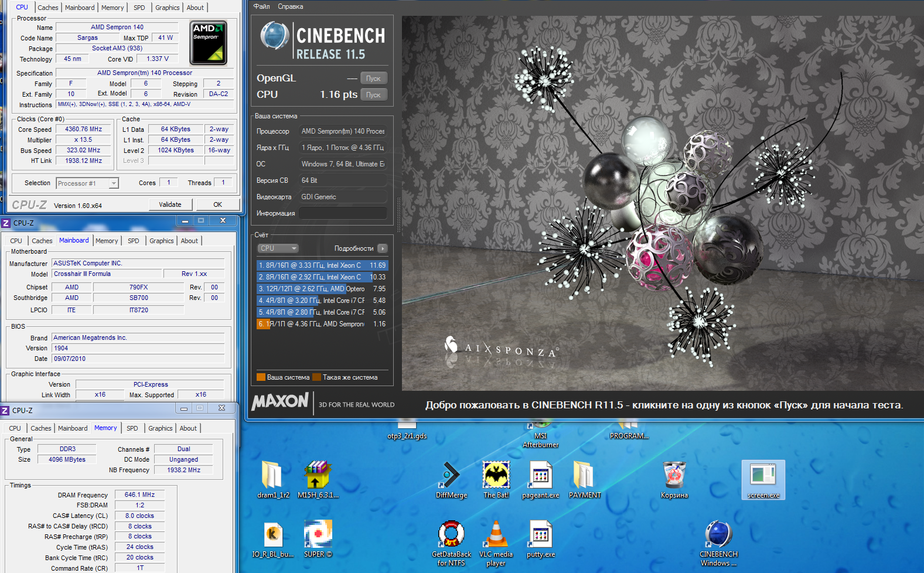Open the M15H_6.3.1 archive icon
The width and height of the screenshot is (924, 573).
point(318,475)
